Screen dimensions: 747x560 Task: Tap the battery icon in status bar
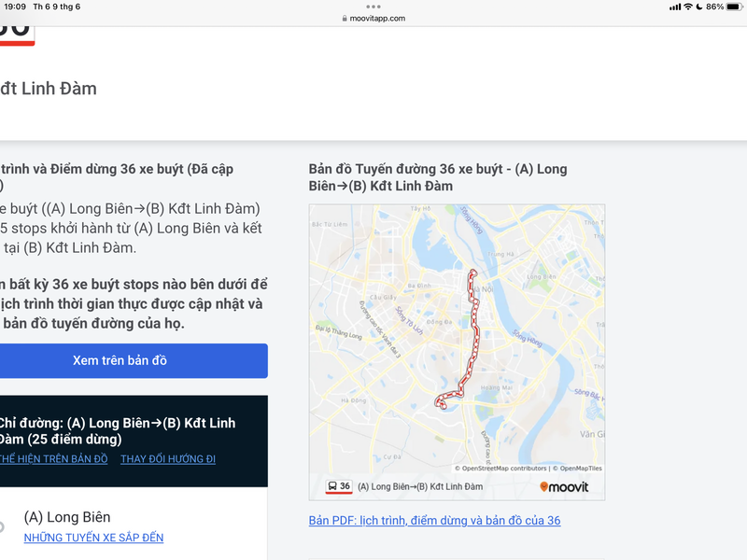[x=734, y=7]
